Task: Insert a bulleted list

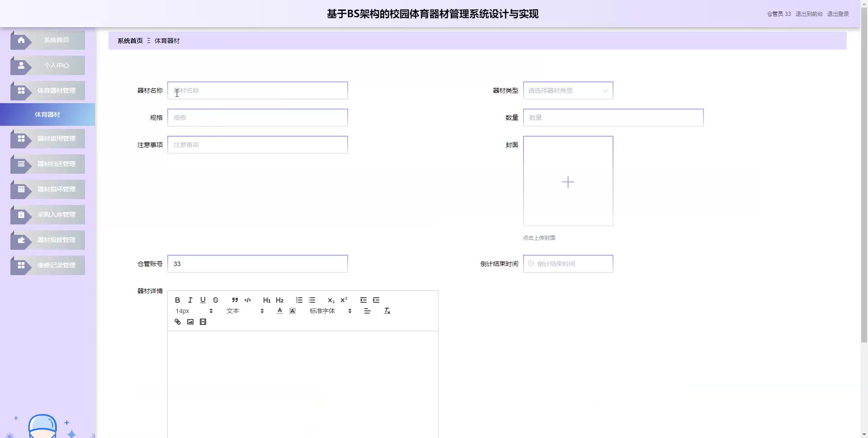Action: coord(311,300)
